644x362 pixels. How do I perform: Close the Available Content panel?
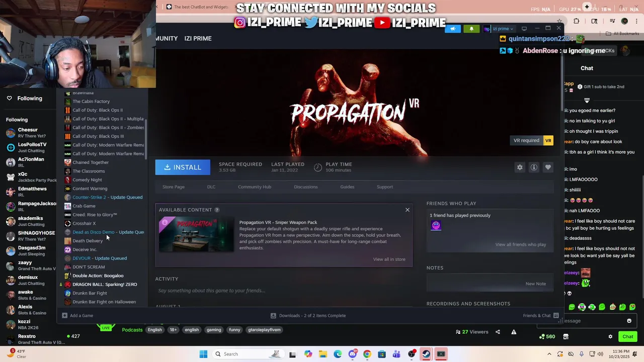[x=408, y=210]
